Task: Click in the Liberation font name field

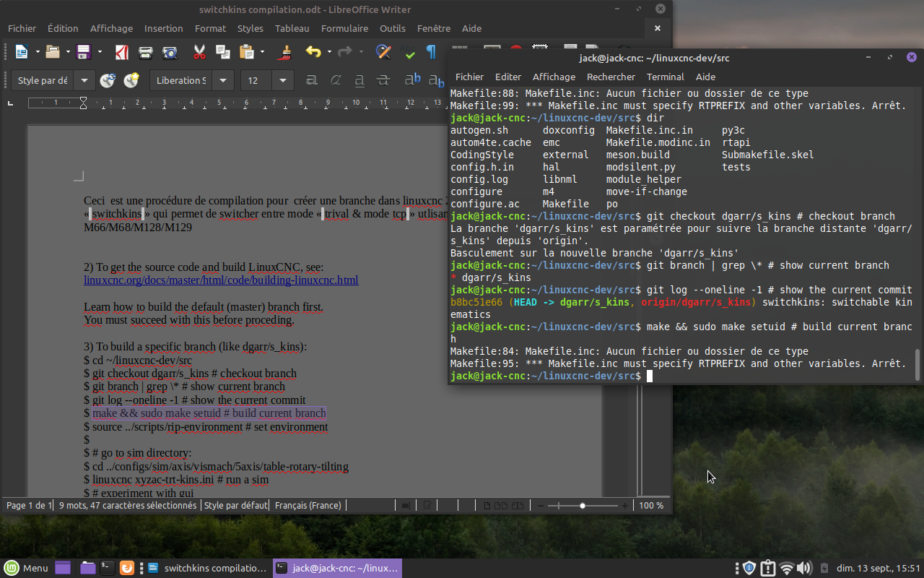Action: tap(182, 80)
